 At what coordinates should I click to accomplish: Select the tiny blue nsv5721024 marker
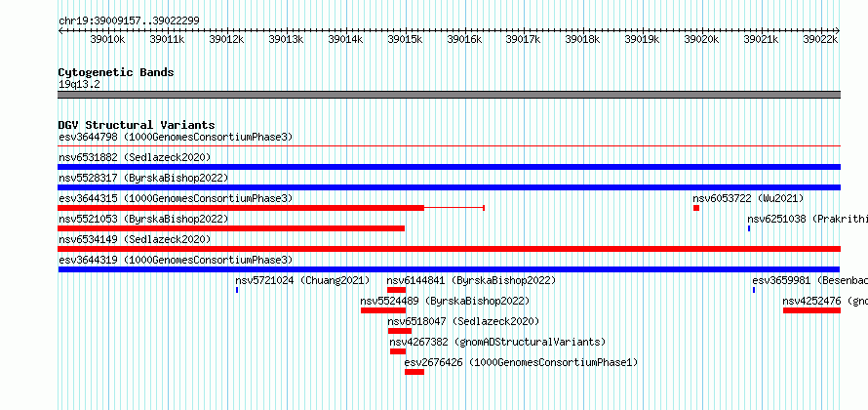pyautogui.click(x=237, y=290)
